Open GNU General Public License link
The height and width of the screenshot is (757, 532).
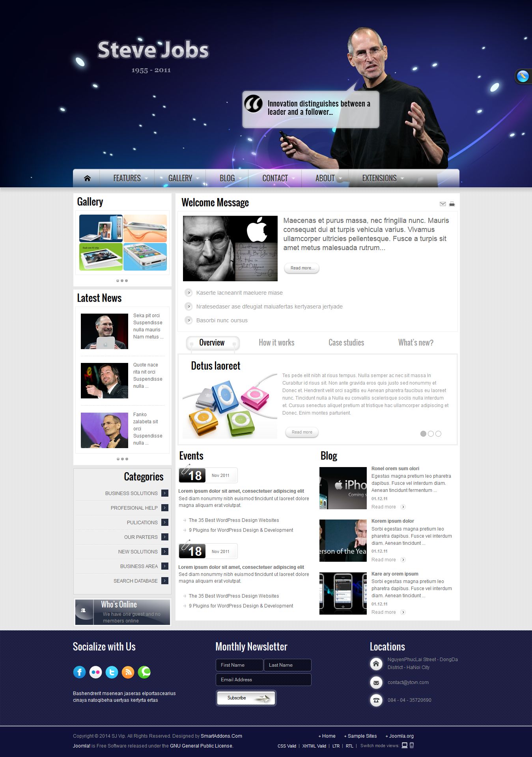click(201, 746)
